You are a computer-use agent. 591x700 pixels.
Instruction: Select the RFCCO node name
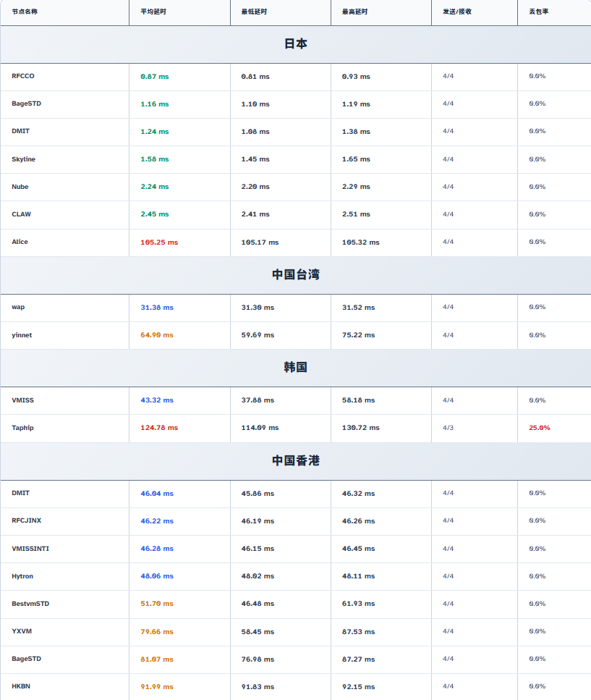click(x=22, y=76)
